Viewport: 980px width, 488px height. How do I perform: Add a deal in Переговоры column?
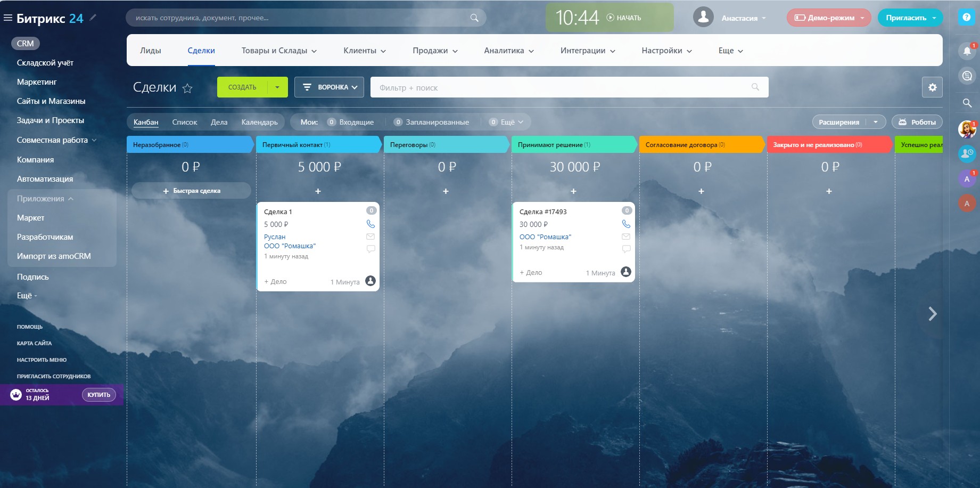point(446,191)
